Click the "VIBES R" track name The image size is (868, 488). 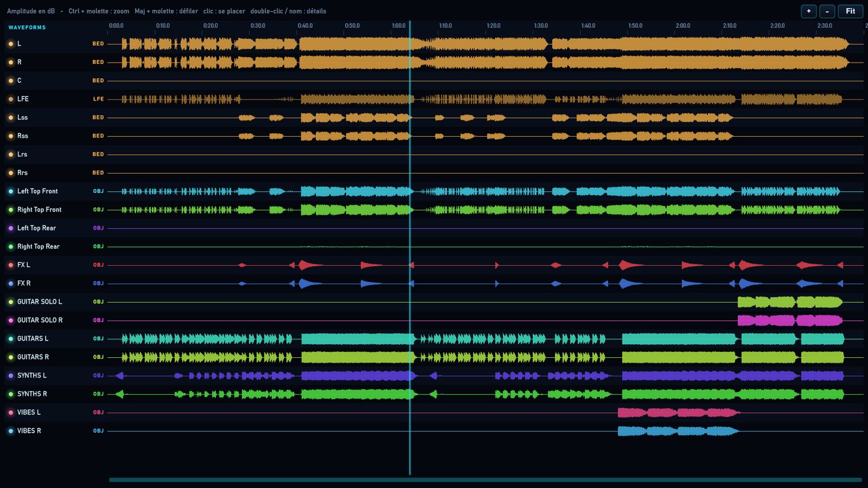(x=30, y=431)
